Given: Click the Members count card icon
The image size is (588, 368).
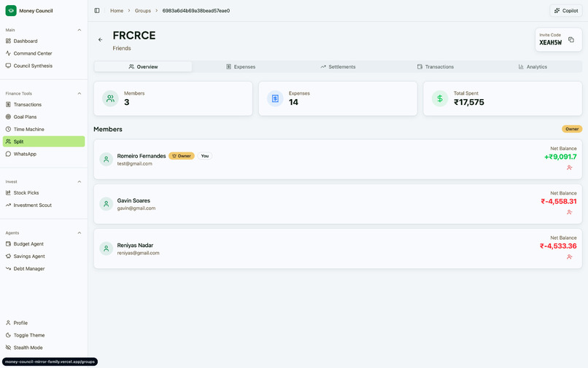Looking at the screenshot, I should tap(110, 98).
